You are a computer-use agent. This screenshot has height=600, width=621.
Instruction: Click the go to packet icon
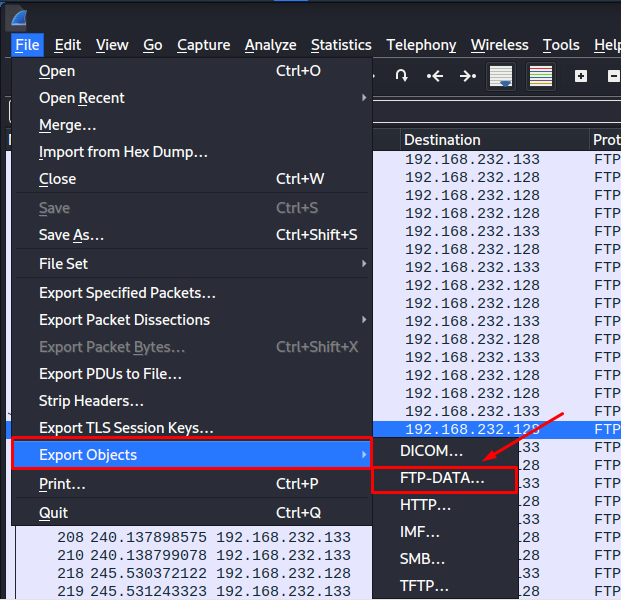[x=401, y=76]
